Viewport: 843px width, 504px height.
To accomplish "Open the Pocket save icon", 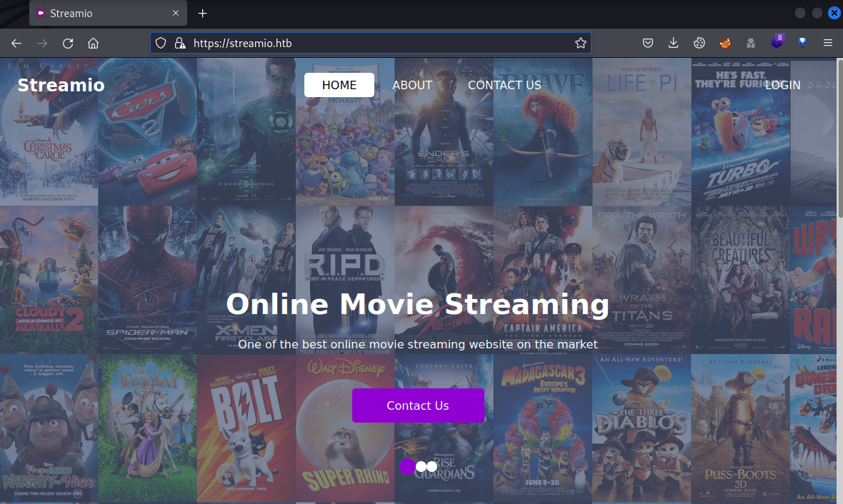I will point(648,43).
